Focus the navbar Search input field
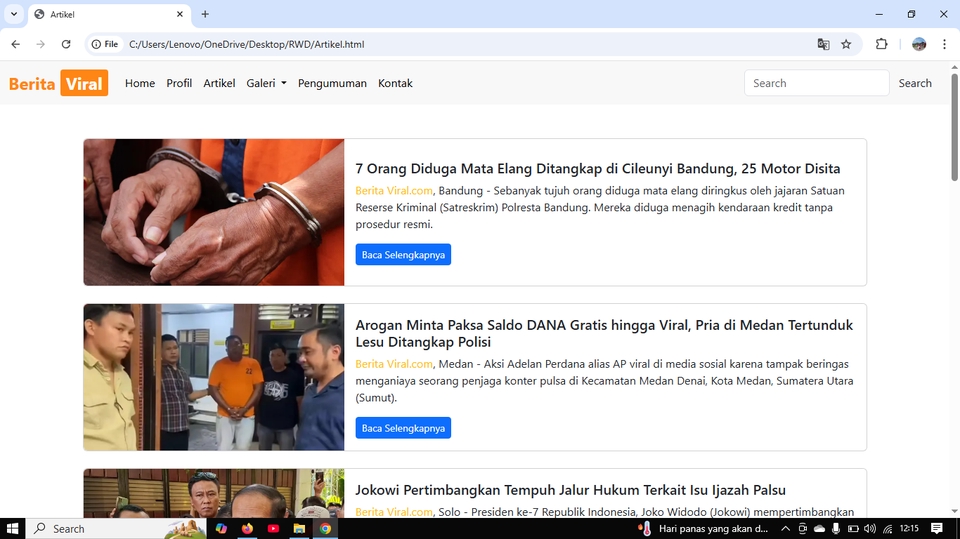This screenshot has width=960, height=539. pos(816,83)
